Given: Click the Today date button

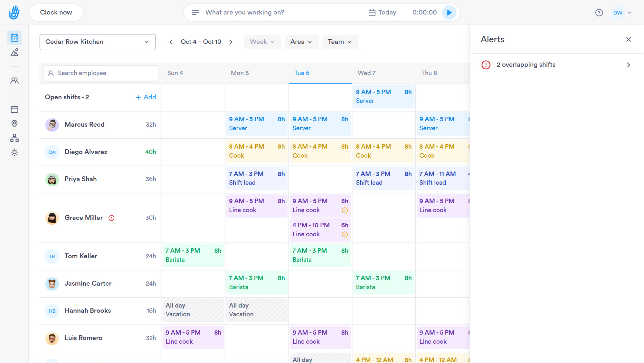Looking at the screenshot, I should click(x=382, y=13).
